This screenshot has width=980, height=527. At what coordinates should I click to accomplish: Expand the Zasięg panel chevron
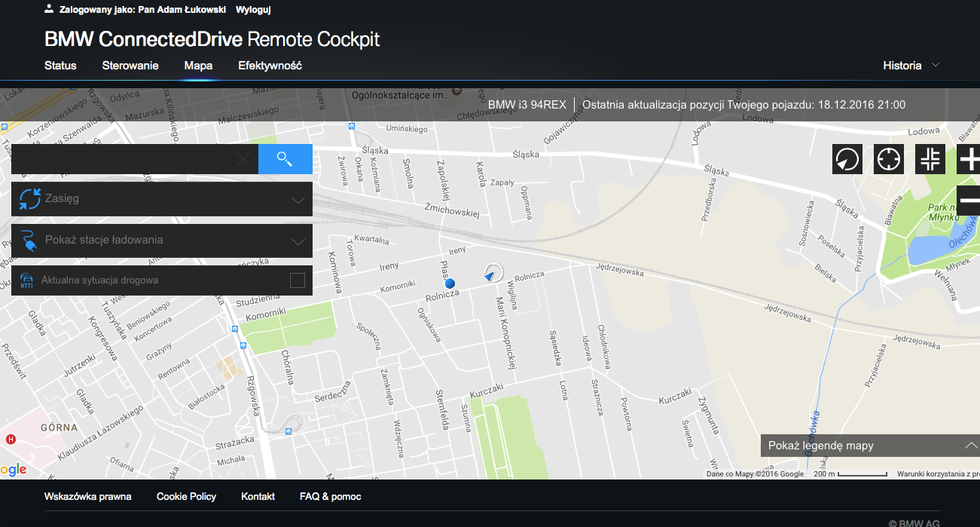(298, 200)
